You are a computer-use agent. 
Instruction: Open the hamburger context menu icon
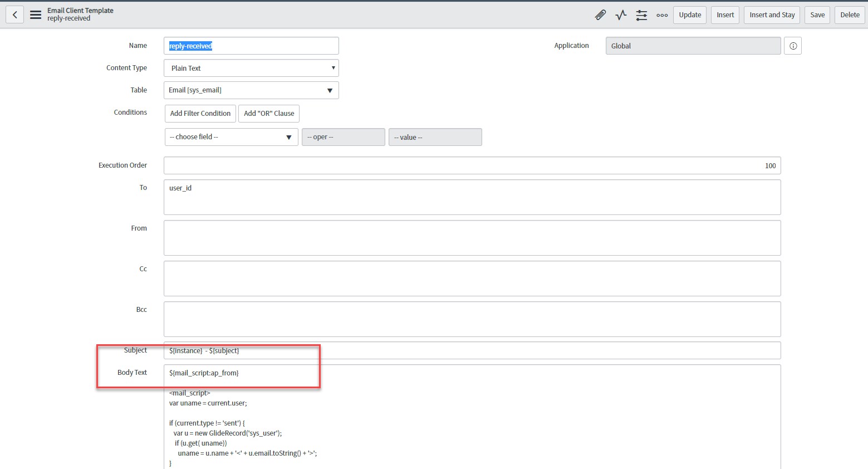tap(36, 15)
